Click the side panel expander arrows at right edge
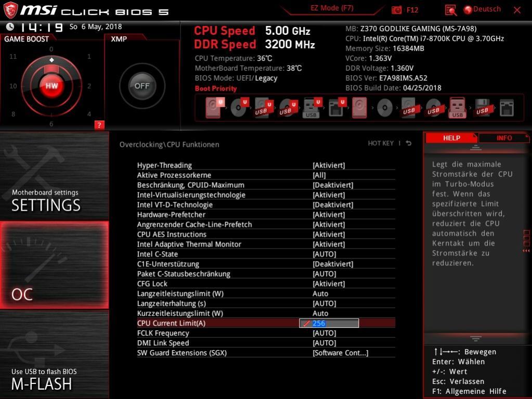This screenshot has height=399, width=532. click(526, 250)
